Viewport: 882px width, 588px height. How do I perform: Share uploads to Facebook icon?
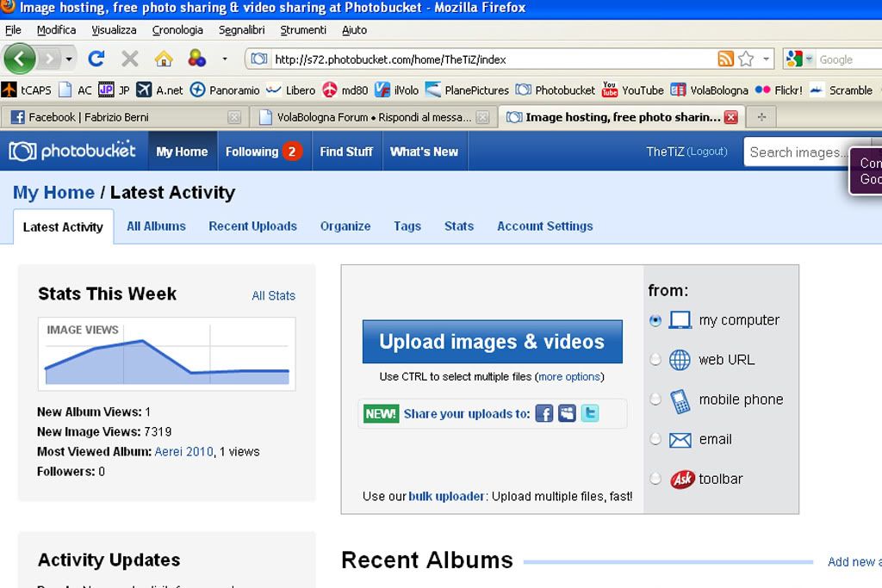click(544, 414)
